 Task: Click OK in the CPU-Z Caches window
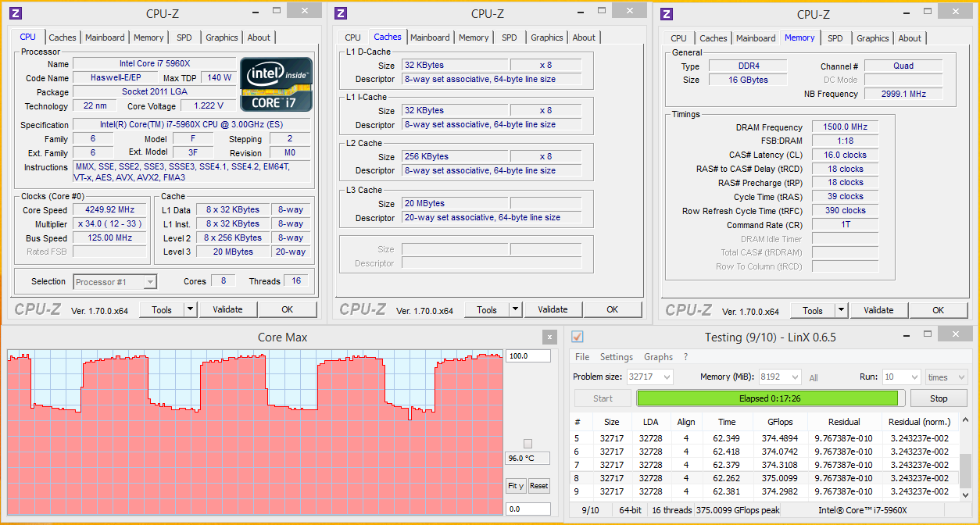(613, 309)
